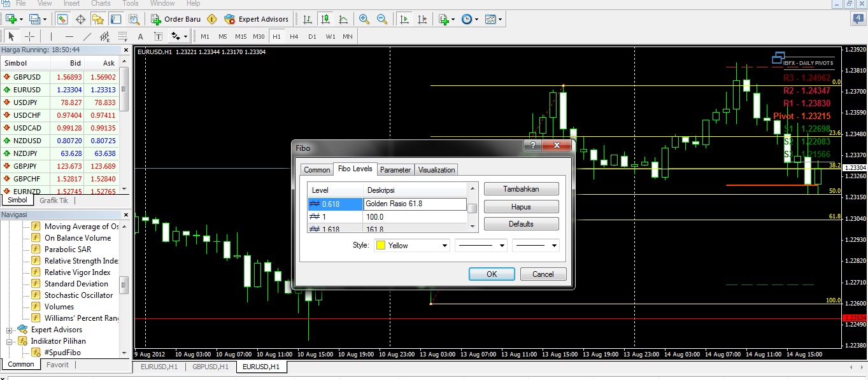Select the Parabolic SAR indicator

point(69,250)
